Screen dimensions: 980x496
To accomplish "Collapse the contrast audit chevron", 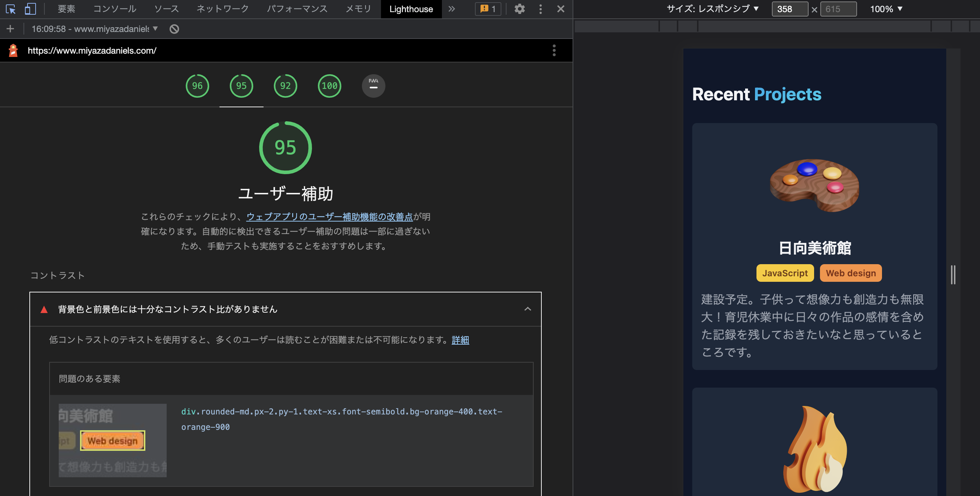I will coord(527,309).
